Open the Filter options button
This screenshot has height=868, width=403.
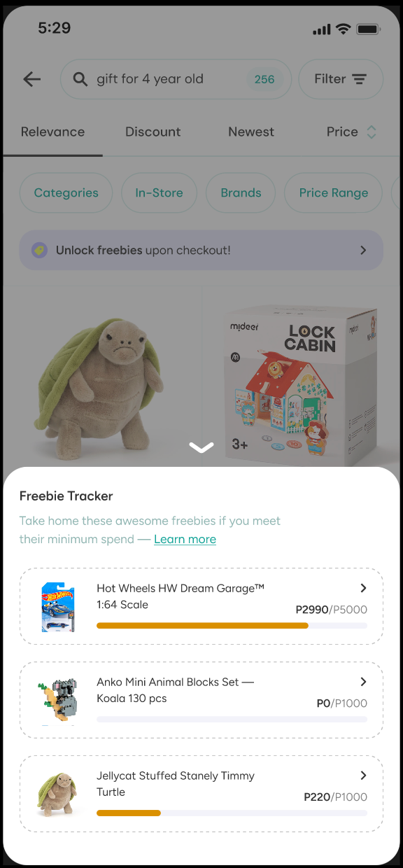click(x=341, y=79)
